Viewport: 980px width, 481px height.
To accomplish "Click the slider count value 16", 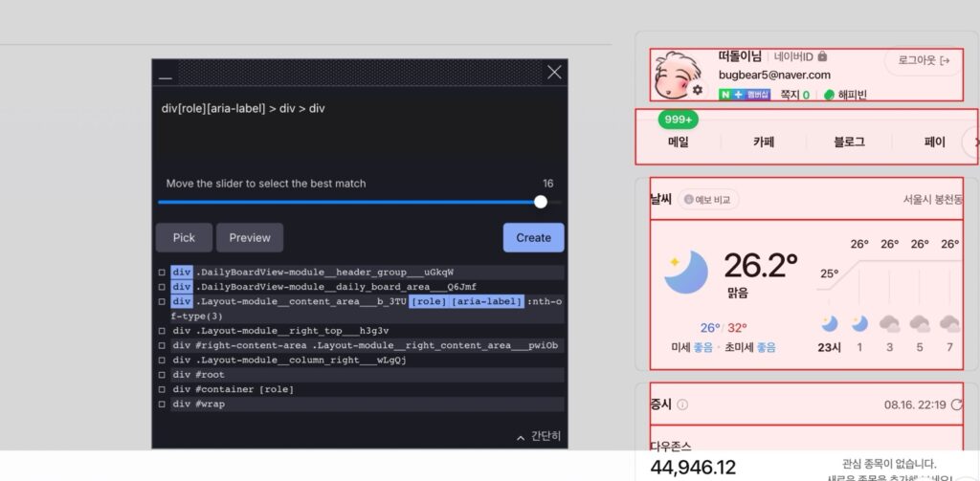I will point(547,184).
